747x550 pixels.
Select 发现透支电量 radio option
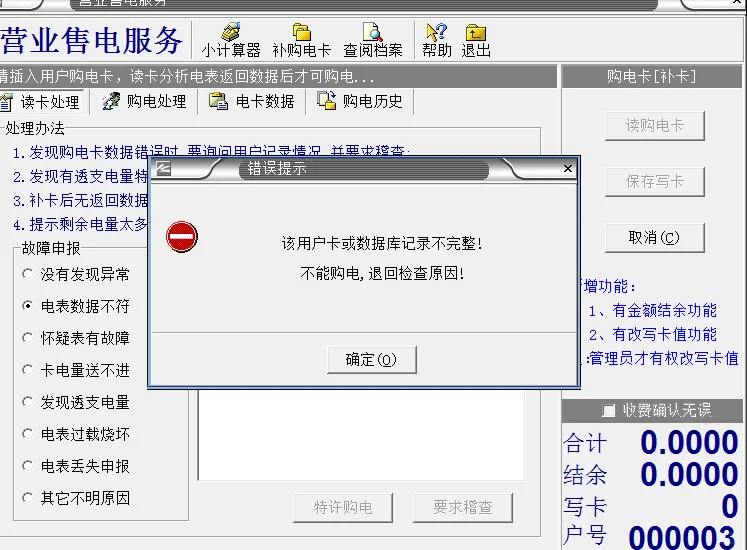28,402
